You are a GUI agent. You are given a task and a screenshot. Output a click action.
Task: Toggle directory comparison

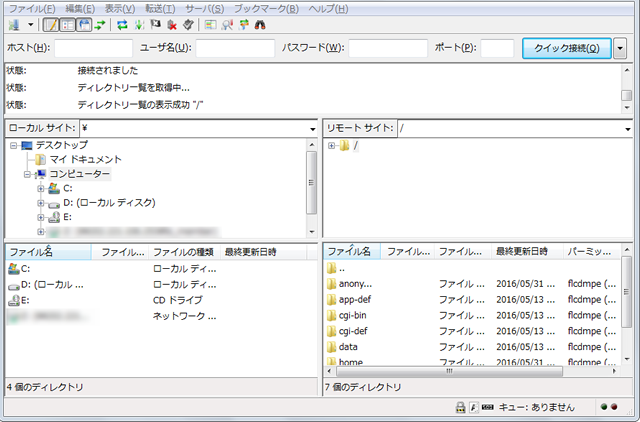click(x=227, y=25)
